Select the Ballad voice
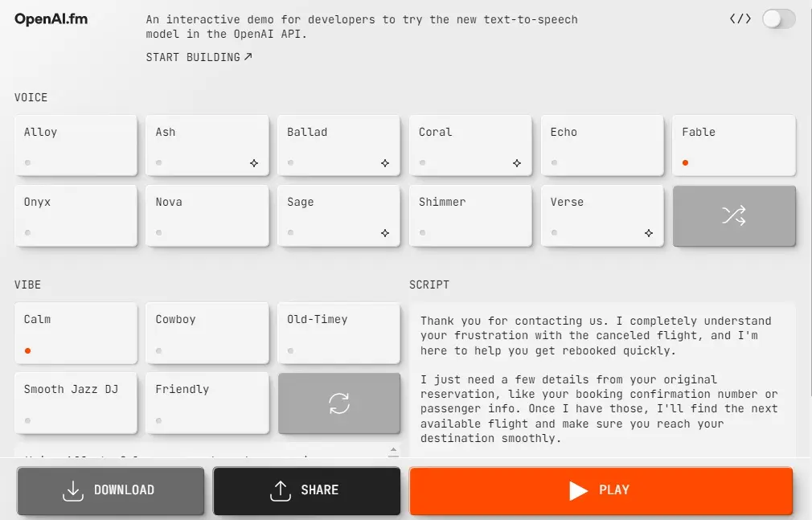Viewport: 812px width, 520px height. pos(338,145)
